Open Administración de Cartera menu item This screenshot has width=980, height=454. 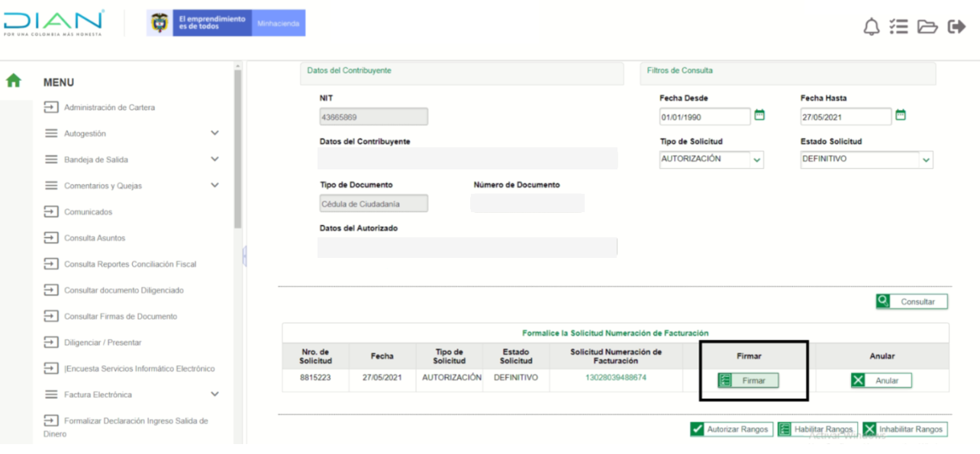pyautogui.click(x=109, y=108)
